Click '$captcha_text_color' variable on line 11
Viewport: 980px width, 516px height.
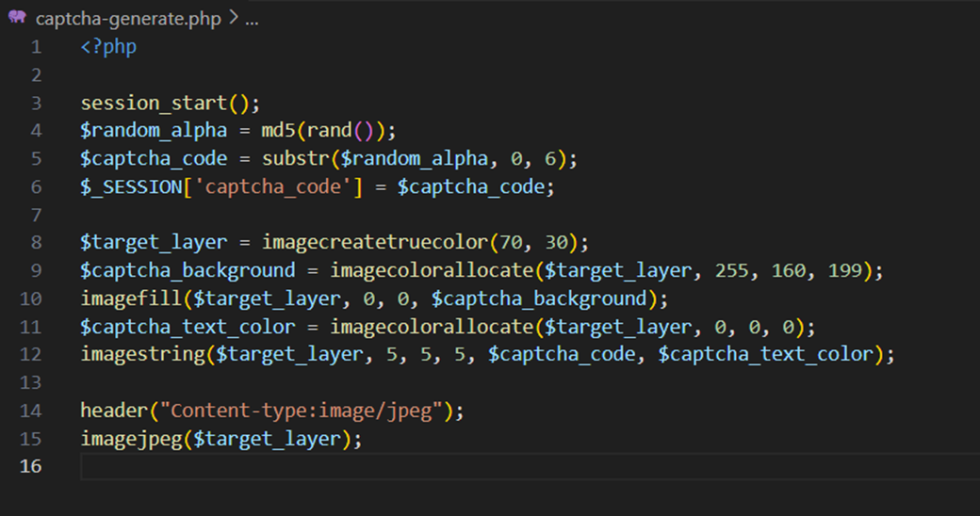tap(188, 327)
